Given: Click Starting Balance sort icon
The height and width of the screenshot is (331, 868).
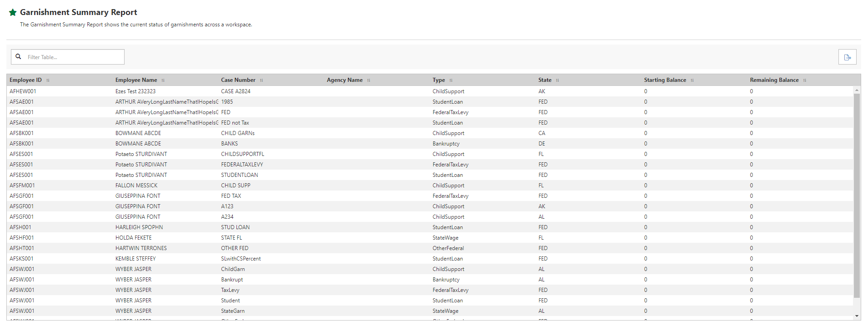Looking at the screenshot, I should point(692,80).
